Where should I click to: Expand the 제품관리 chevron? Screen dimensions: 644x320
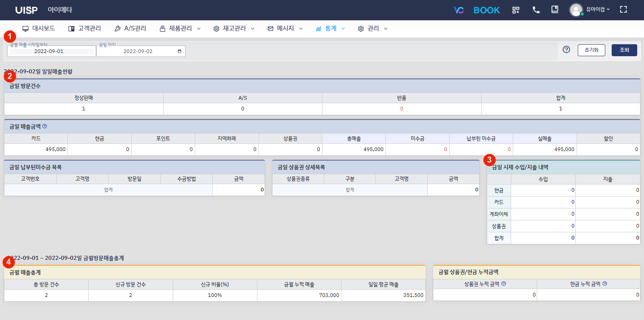(199, 29)
